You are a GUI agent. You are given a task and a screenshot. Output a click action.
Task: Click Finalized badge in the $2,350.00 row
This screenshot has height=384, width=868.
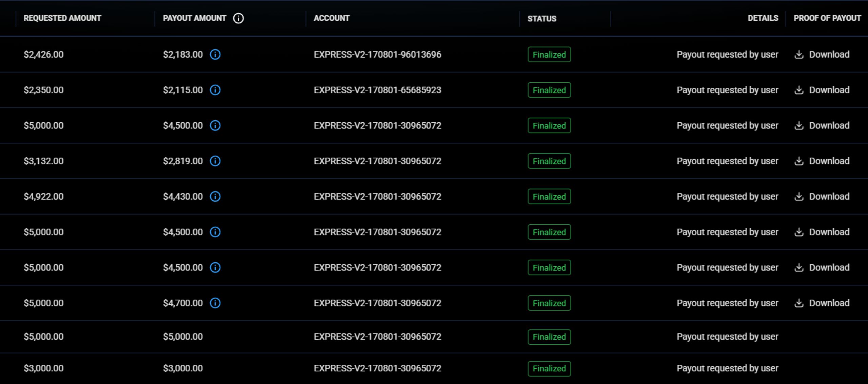point(549,90)
